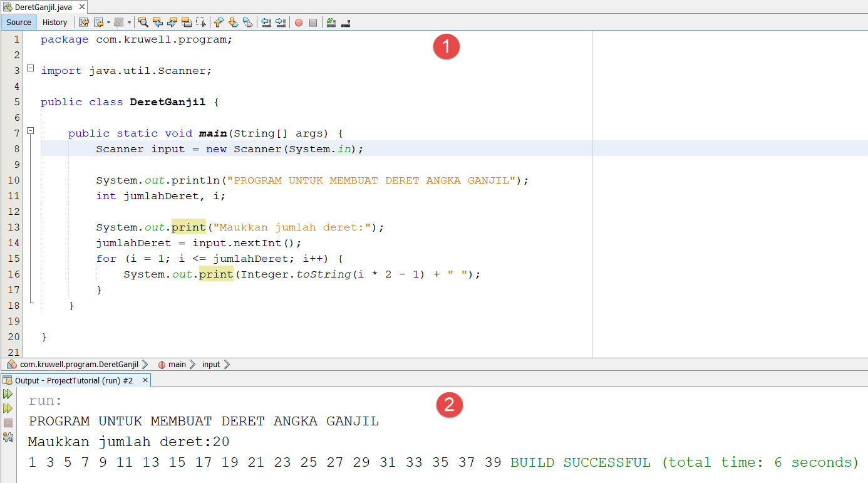Click 'int jumlahDeret, i;' declaration
This screenshot has width=868, height=483.
point(161,196)
